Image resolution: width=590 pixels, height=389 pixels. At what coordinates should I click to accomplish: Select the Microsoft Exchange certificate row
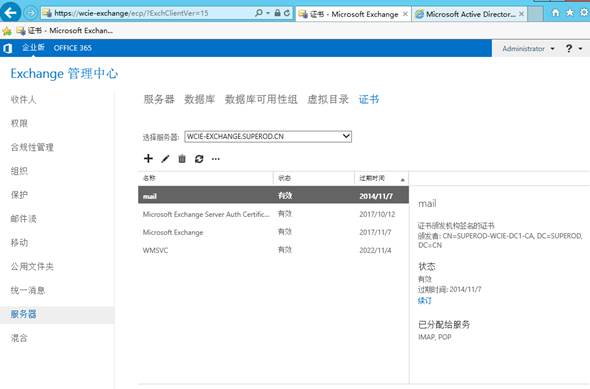[x=273, y=232]
